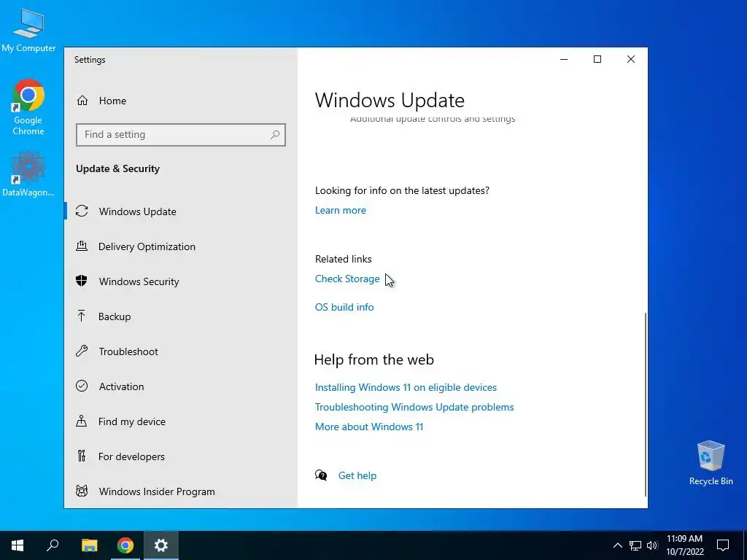Image resolution: width=747 pixels, height=560 pixels.
Task: Open the Google Chrome desktop shortcut
Action: (28, 108)
